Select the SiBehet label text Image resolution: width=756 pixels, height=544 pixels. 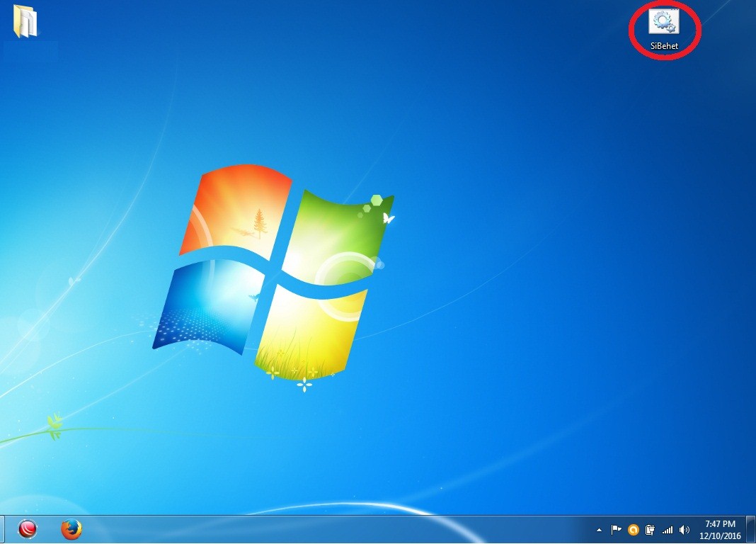pos(664,46)
